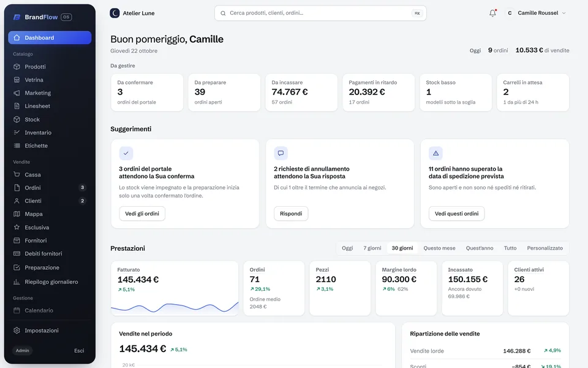The width and height of the screenshot is (588, 368).
Task: Click Esci to log out
Action: (x=79, y=351)
